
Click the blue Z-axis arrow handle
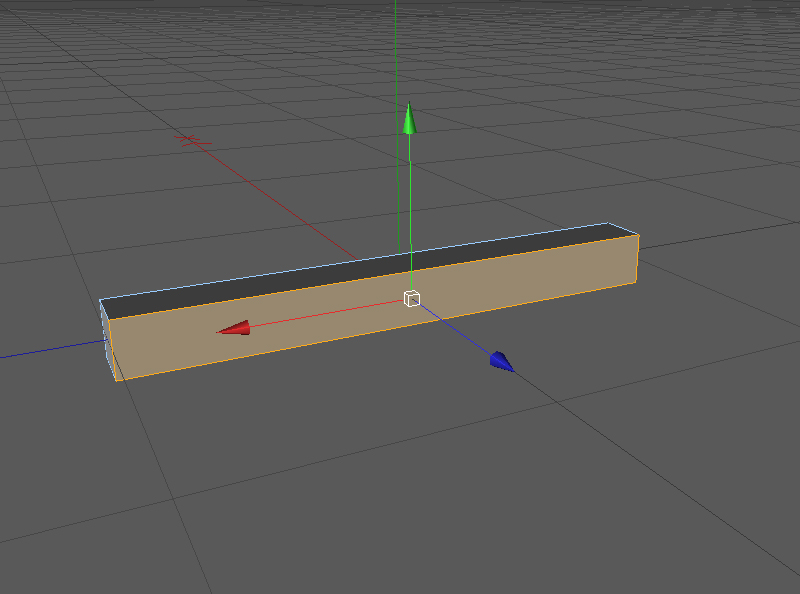502,361
